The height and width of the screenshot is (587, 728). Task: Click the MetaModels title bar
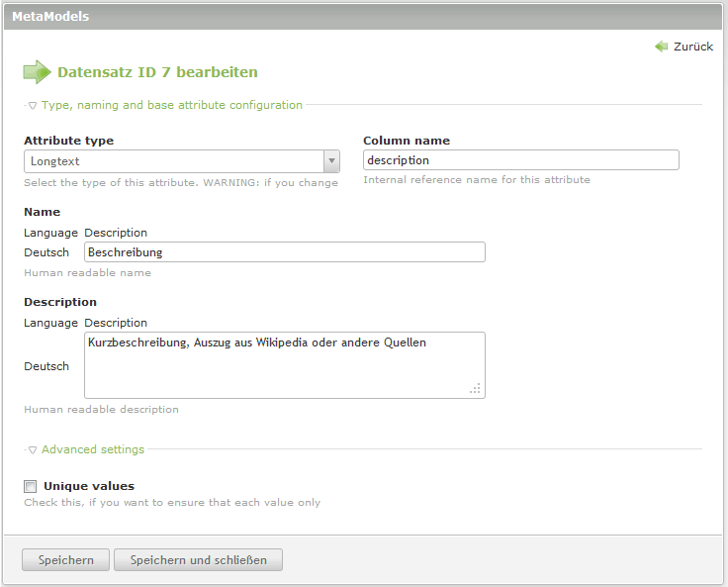364,16
